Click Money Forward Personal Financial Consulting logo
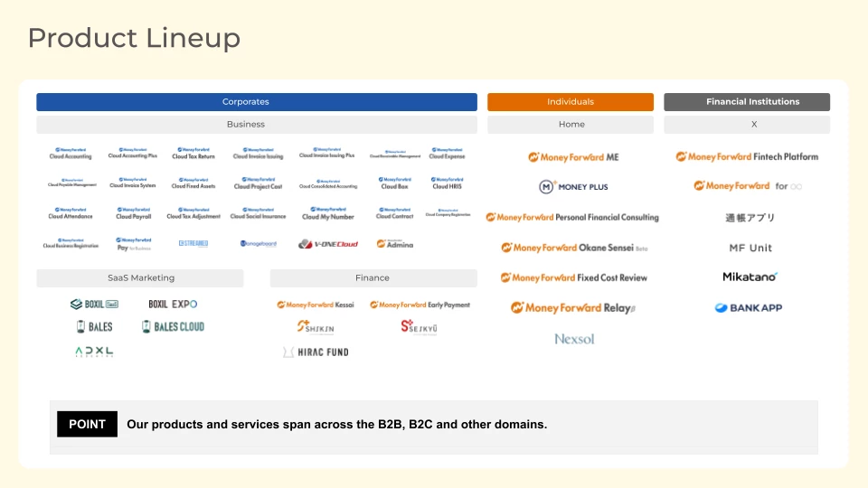This screenshot has width=868, height=488. point(572,218)
